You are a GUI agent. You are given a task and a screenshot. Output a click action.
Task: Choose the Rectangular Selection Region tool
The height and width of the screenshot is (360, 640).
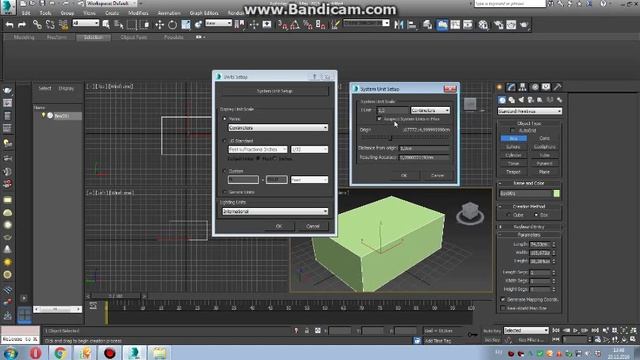pyautogui.click(x=132, y=25)
